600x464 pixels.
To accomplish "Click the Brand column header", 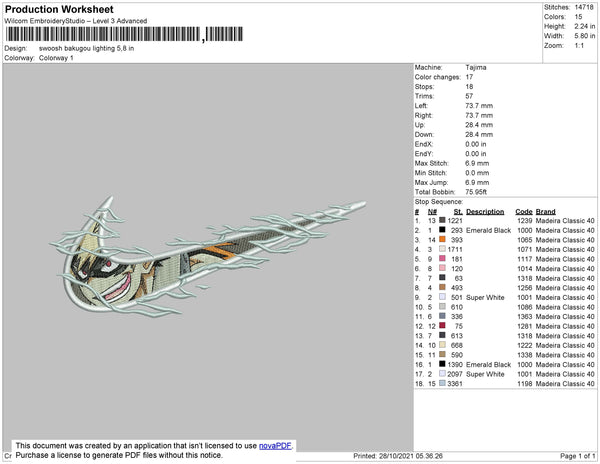I will coord(545,212).
